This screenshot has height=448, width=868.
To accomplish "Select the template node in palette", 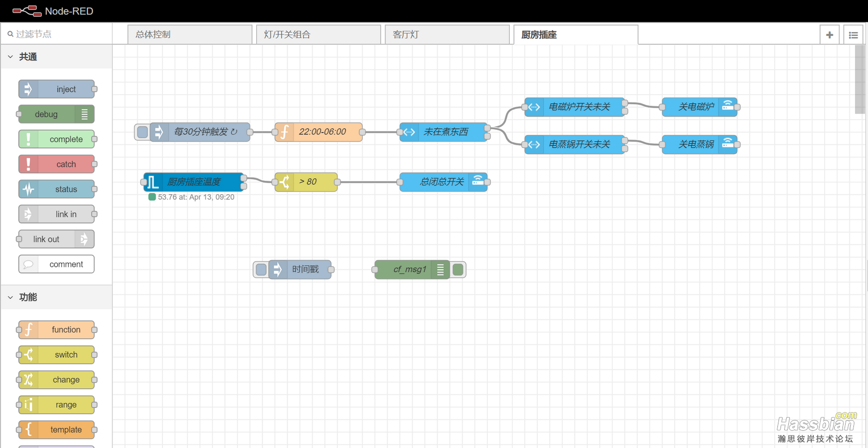I will (56, 430).
